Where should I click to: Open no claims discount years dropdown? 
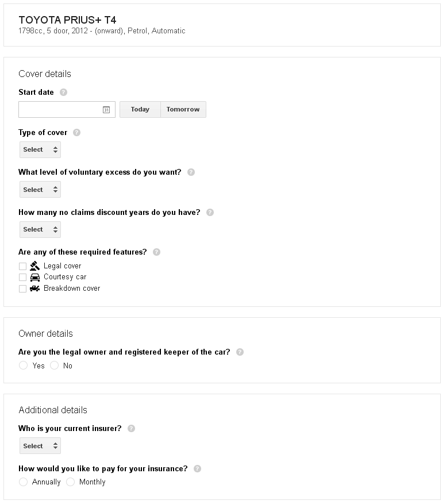[x=40, y=229]
